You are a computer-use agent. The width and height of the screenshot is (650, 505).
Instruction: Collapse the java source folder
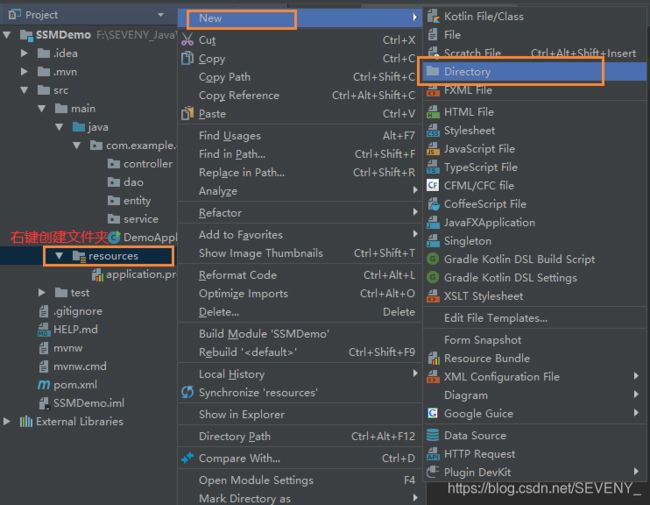(x=59, y=127)
